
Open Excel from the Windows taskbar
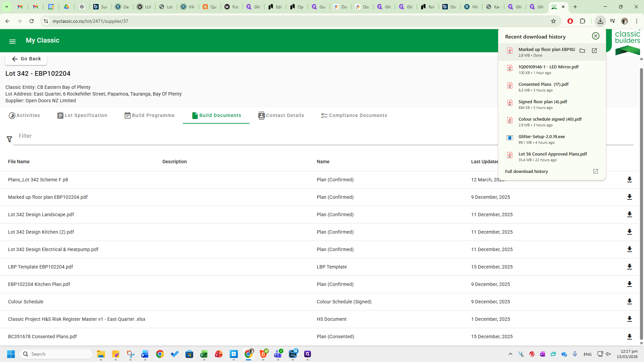[204, 354]
